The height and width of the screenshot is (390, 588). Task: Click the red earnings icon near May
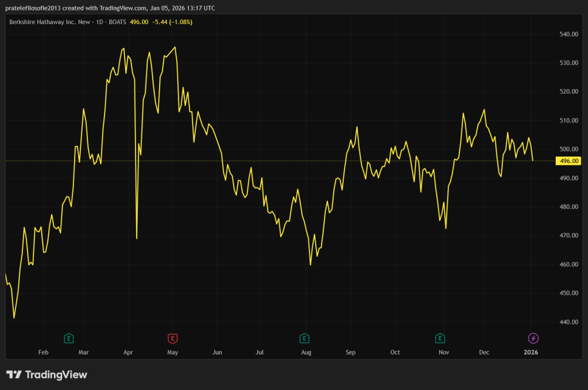pyautogui.click(x=172, y=338)
